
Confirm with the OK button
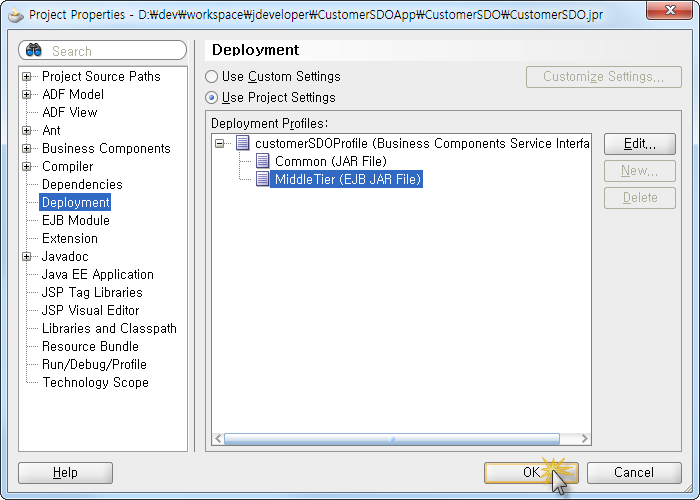point(531,472)
